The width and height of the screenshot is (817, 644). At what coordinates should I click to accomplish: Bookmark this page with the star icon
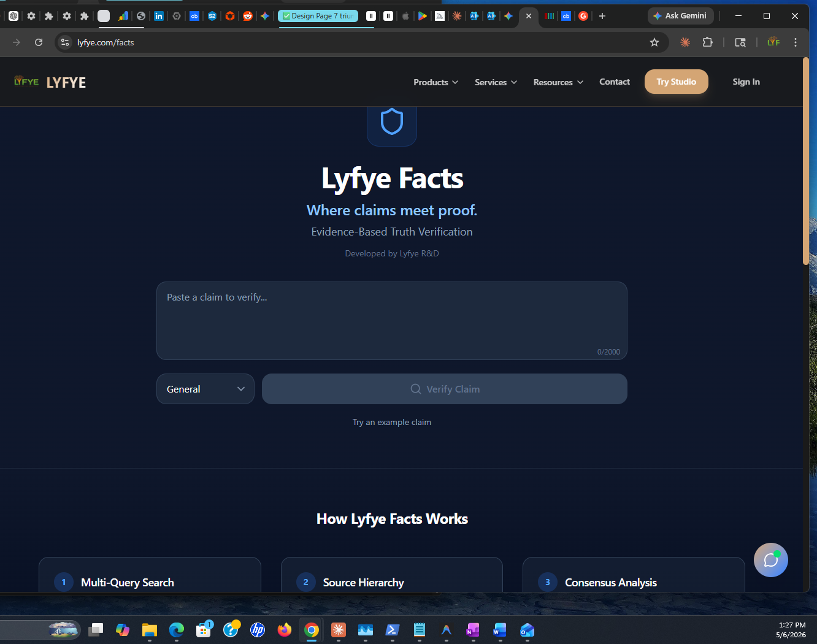[x=654, y=42]
